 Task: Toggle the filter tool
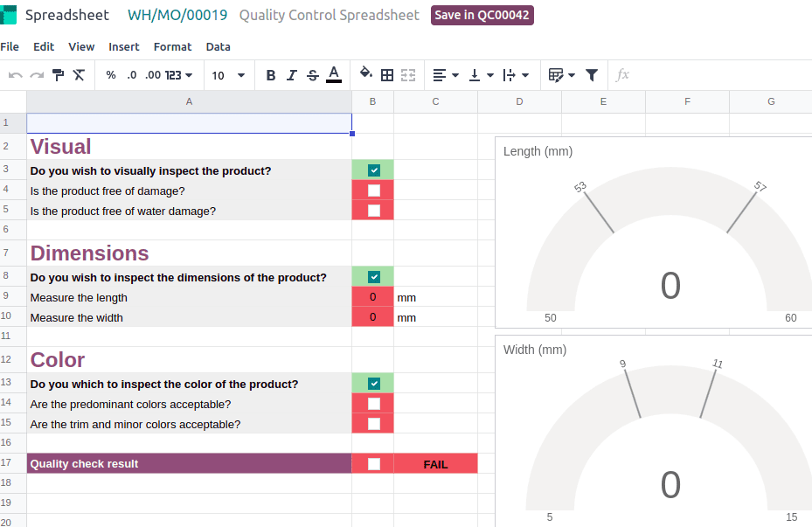click(x=592, y=75)
